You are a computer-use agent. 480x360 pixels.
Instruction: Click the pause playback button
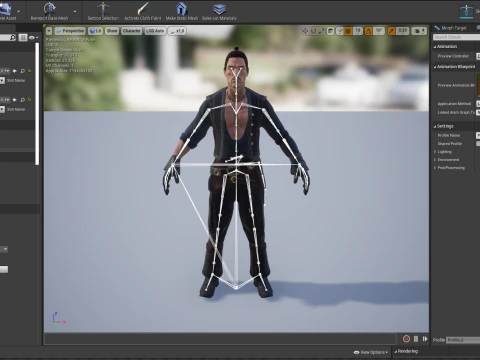click(x=416, y=339)
